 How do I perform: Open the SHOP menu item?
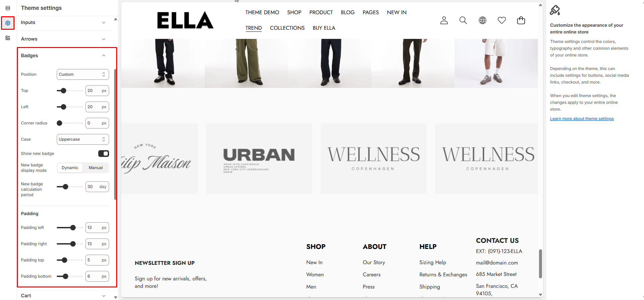pyautogui.click(x=294, y=13)
